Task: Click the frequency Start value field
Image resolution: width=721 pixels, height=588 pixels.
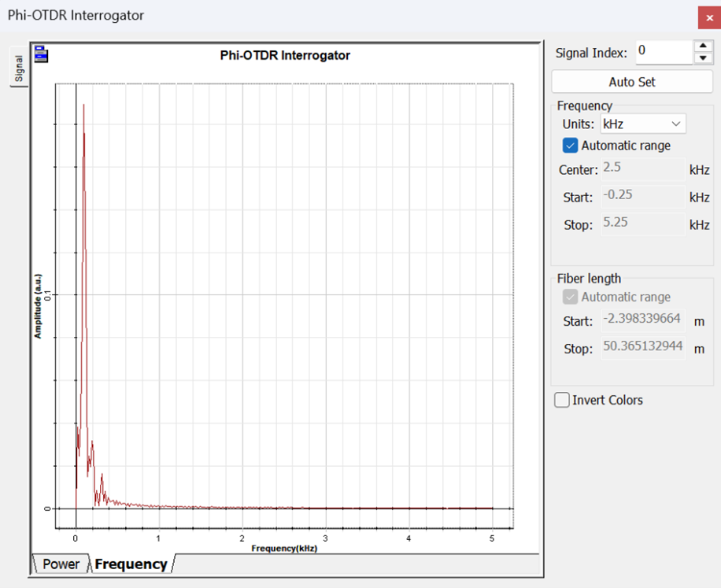Action: 642,196
